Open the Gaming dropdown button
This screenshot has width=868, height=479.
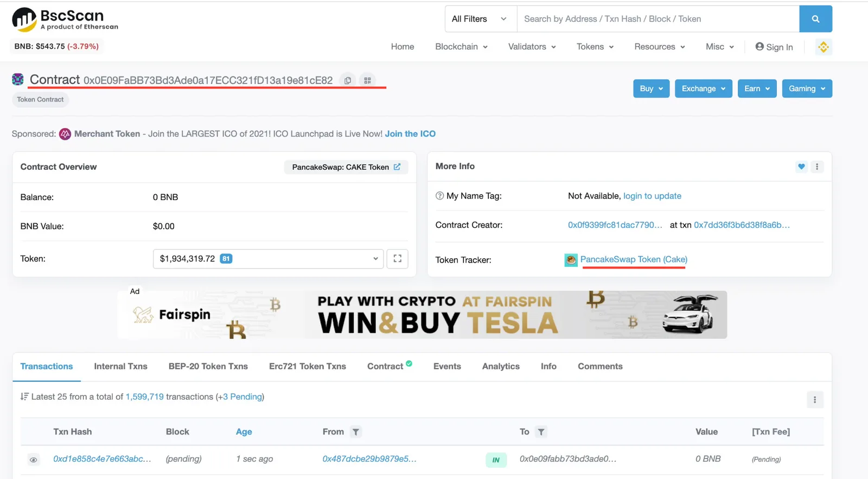pyautogui.click(x=807, y=88)
